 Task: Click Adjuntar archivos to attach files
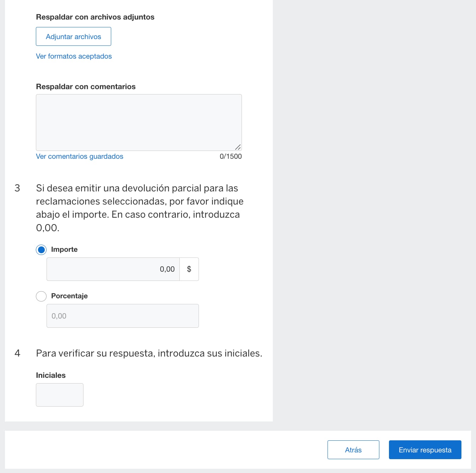(x=73, y=36)
